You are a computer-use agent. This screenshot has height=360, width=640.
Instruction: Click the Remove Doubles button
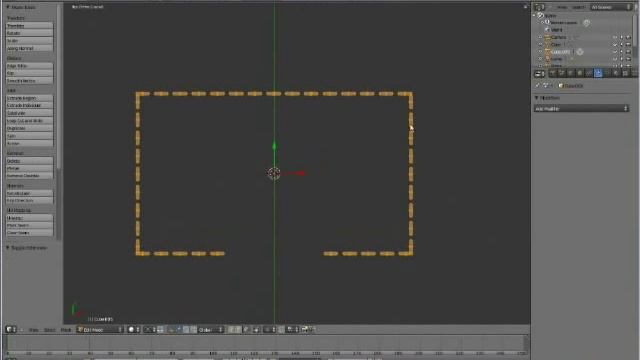tap(29, 176)
